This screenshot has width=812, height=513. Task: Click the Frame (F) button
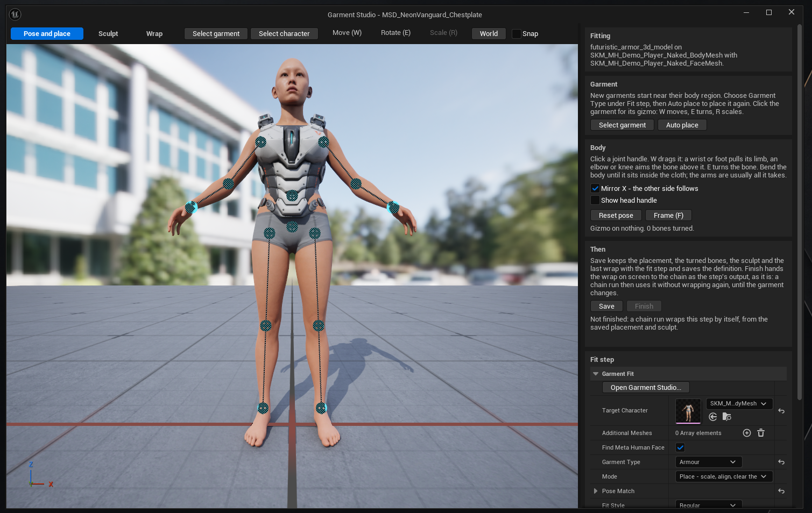point(668,215)
